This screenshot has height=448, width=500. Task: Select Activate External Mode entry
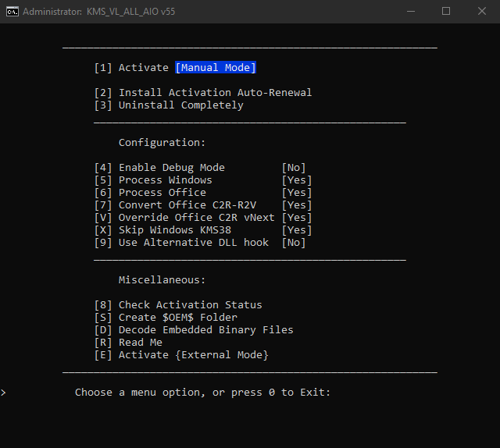tap(181, 355)
